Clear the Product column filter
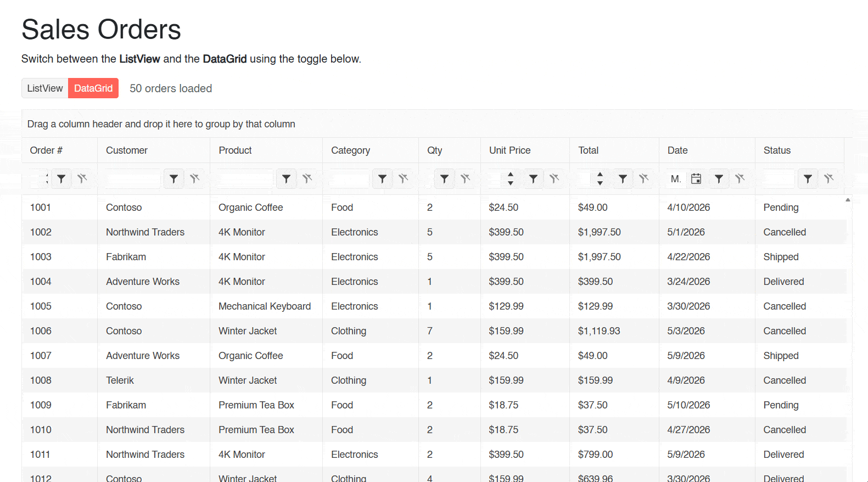868x482 pixels. click(307, 178)
